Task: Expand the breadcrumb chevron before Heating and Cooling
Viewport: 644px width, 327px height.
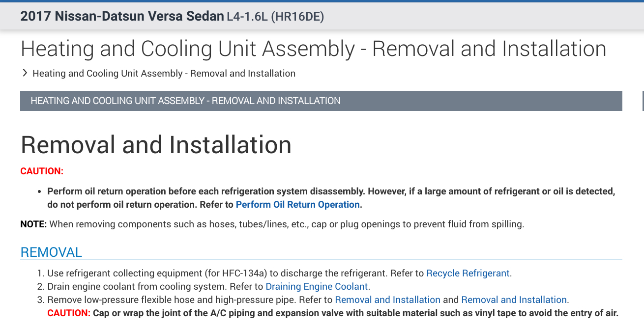Action: (x=25, y=73)
